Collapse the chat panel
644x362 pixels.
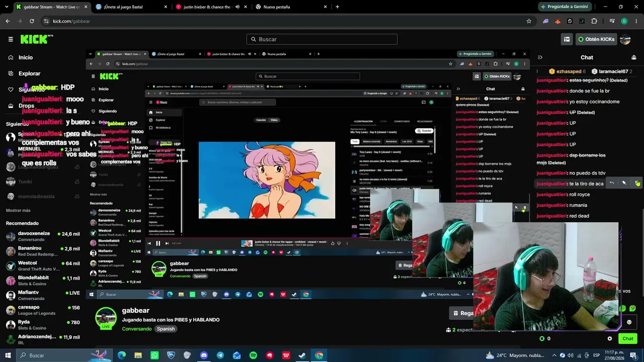tap(540, 57)
